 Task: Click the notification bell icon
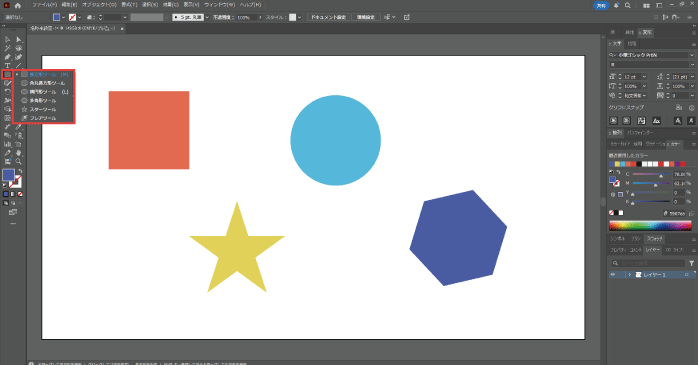coord(616,5)
